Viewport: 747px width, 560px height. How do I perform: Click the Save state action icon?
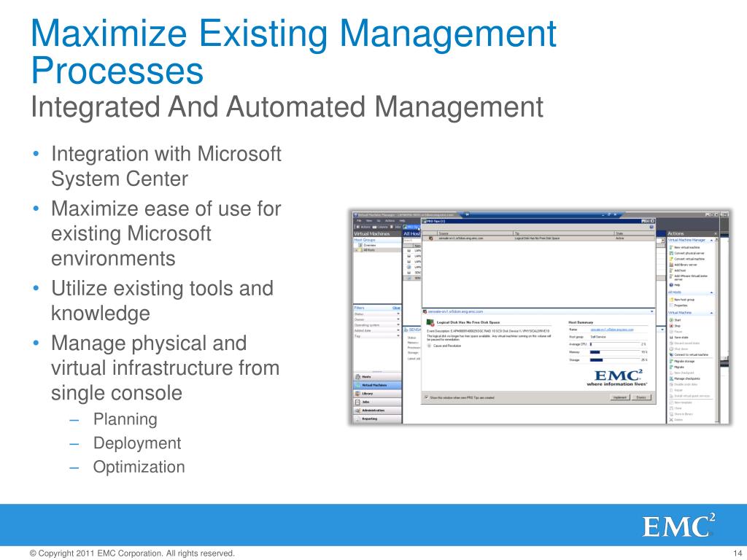coord(671,337)
